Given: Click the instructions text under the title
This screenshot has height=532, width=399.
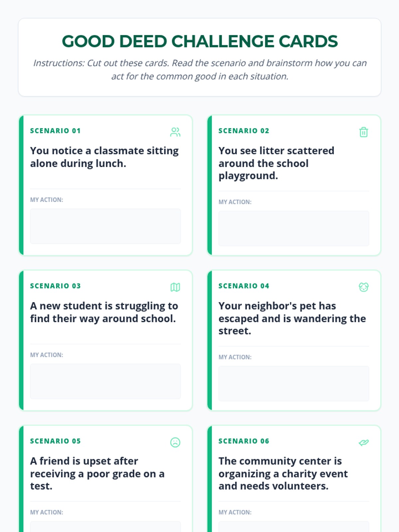Looking at the screenshot, I should [199, 69].
